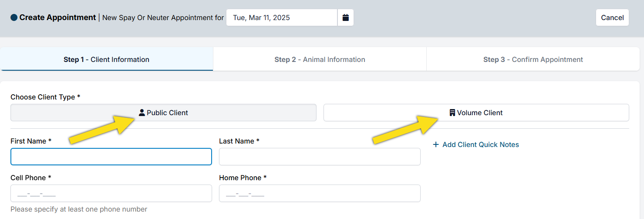
Task: Click the Choose Client Type label
Action: tap(45, 97)
